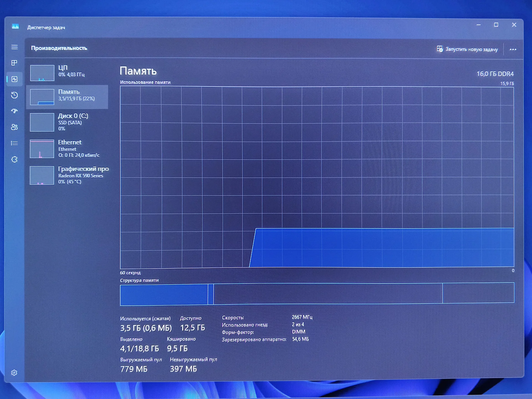This screenshot has height=399, width=532.
Task: Open the three-dot more options menu
Action: 513,50
